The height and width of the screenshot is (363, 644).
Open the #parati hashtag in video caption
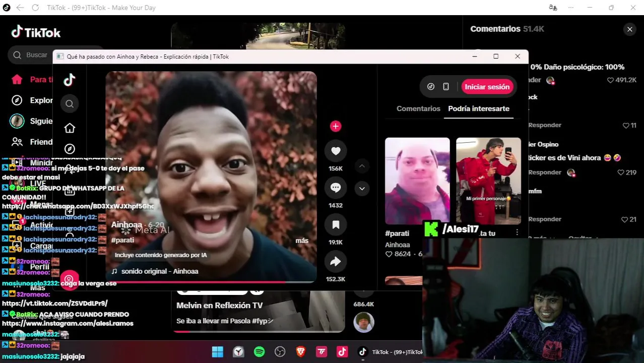pos(122,240)
